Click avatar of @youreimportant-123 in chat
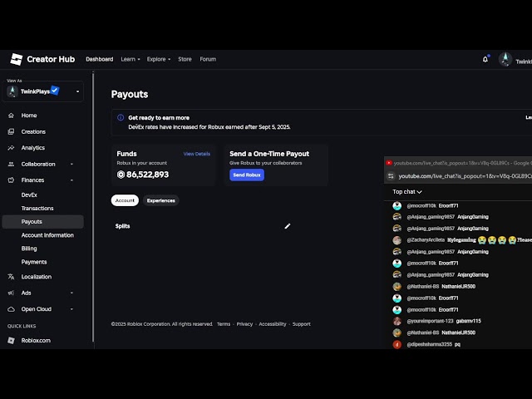The height and width of the screenshot is (399, 532). pos(397,321)
